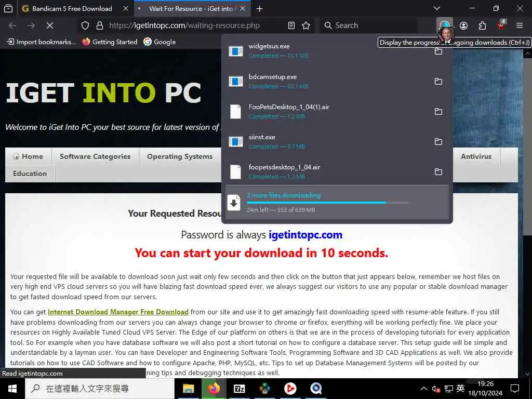Show bdcamsetup.exe in its folder

pos(438,82)
